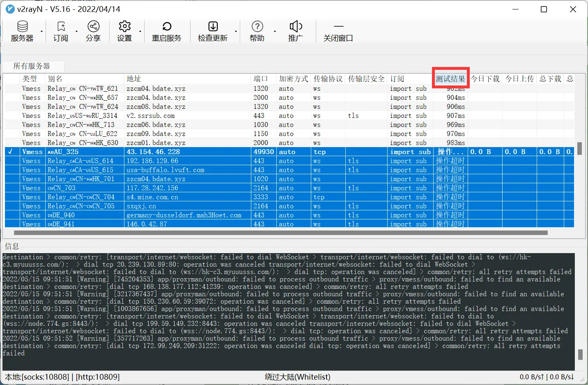Open the 订阅 (Subscription) toolbar icon
The image size is (588, 385).
[x=61, y=31]
